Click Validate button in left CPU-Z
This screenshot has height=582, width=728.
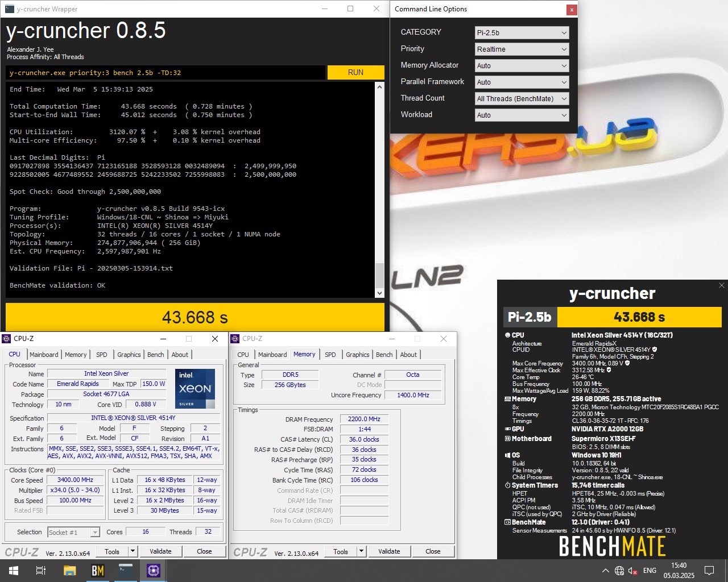(160, 551)
